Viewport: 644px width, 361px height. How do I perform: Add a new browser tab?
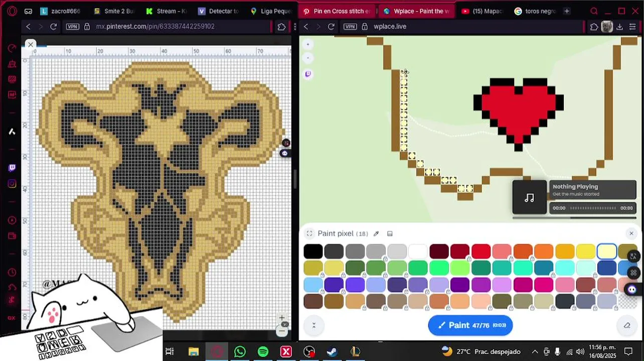click(567, 11)
